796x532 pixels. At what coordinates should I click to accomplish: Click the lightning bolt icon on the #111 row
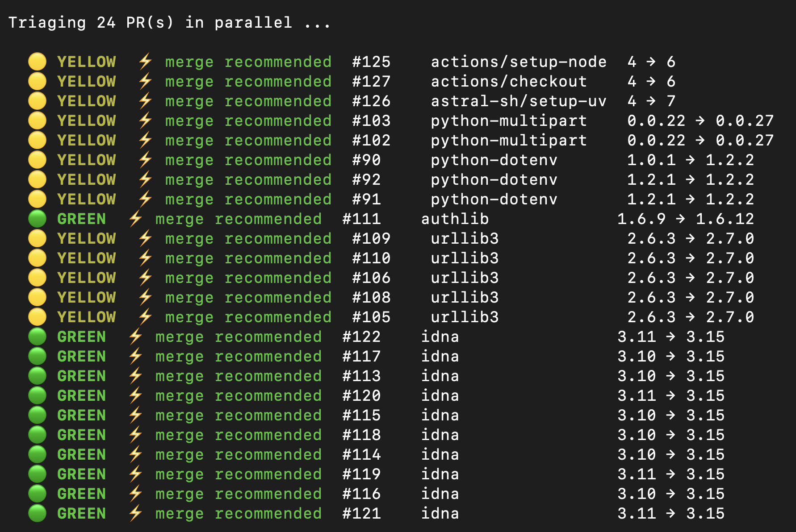[x=135, y=219]
